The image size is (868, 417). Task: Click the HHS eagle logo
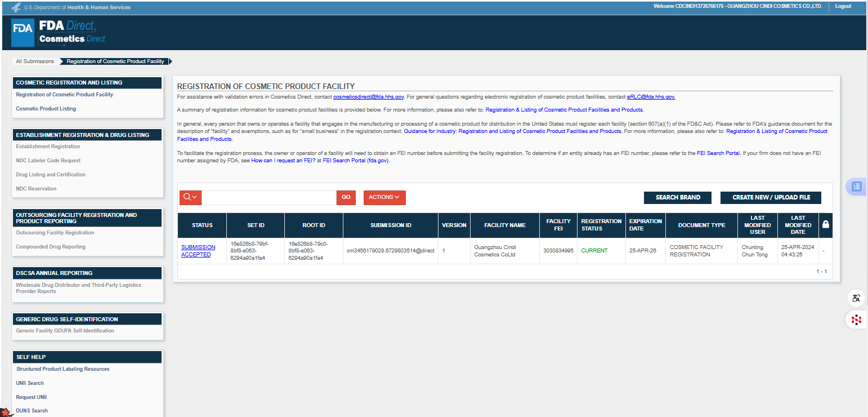coord(16,7)
